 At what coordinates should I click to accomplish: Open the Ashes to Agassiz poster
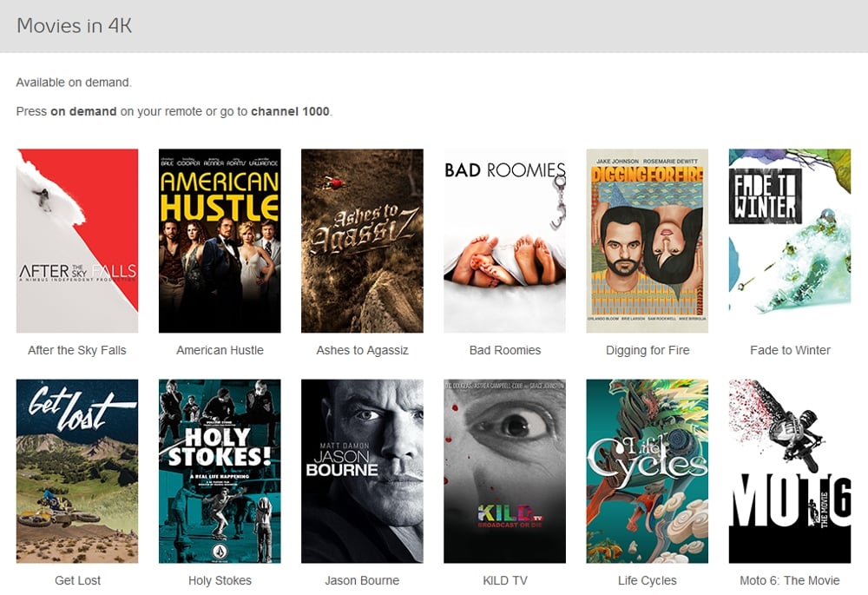tap(362, 241)
